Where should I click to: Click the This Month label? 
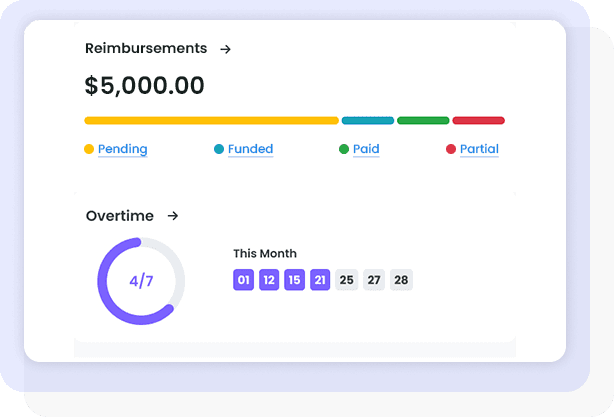click(x=265, y=254)
